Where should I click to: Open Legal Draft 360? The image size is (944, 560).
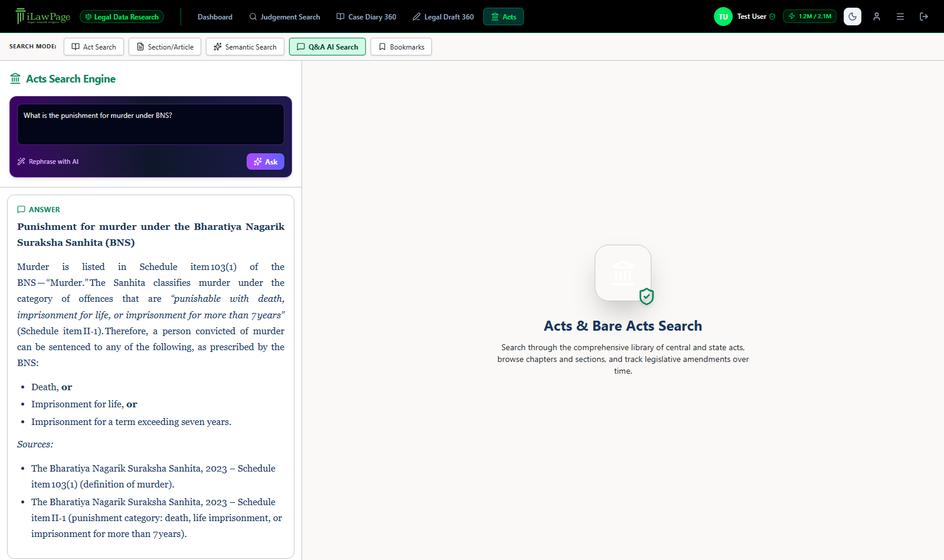click(x=443, y=17)
